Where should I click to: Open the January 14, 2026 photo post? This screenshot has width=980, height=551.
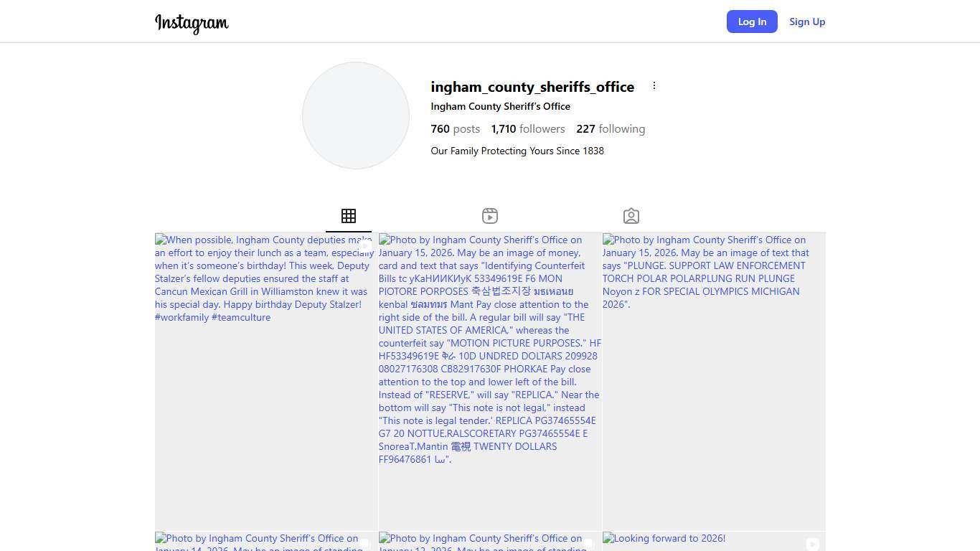266,542
